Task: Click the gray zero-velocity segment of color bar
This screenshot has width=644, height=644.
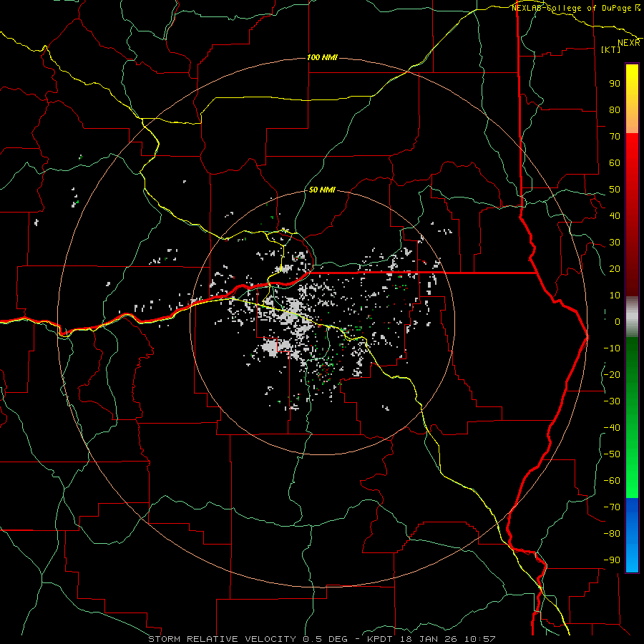Action: [x=632, y=317]
